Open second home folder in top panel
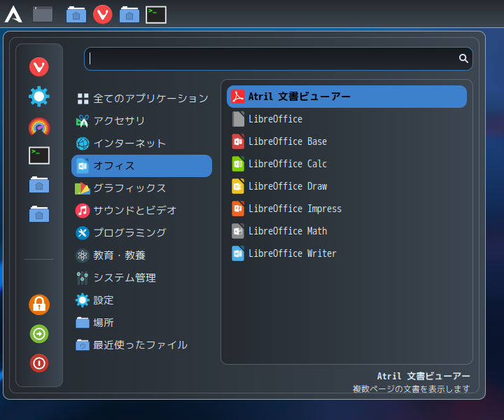Viewport: 504px width, 420px height. pos(129,15)
